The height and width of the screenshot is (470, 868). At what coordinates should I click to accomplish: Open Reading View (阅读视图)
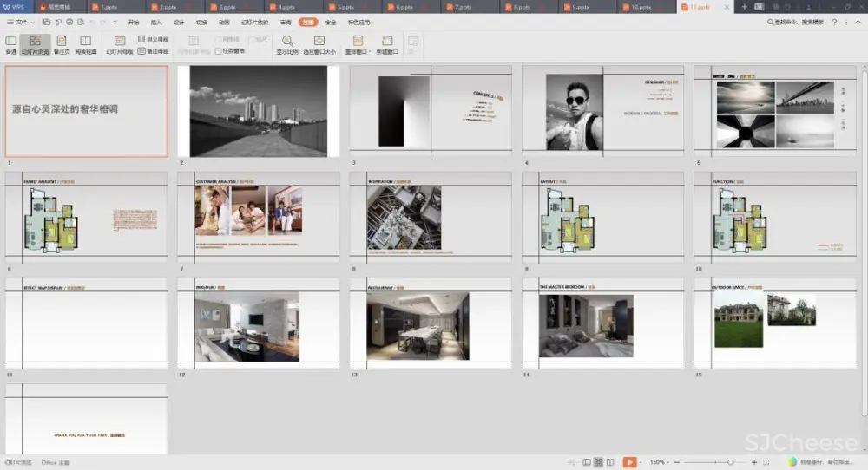pyautogui.click(x=86, y=44)
